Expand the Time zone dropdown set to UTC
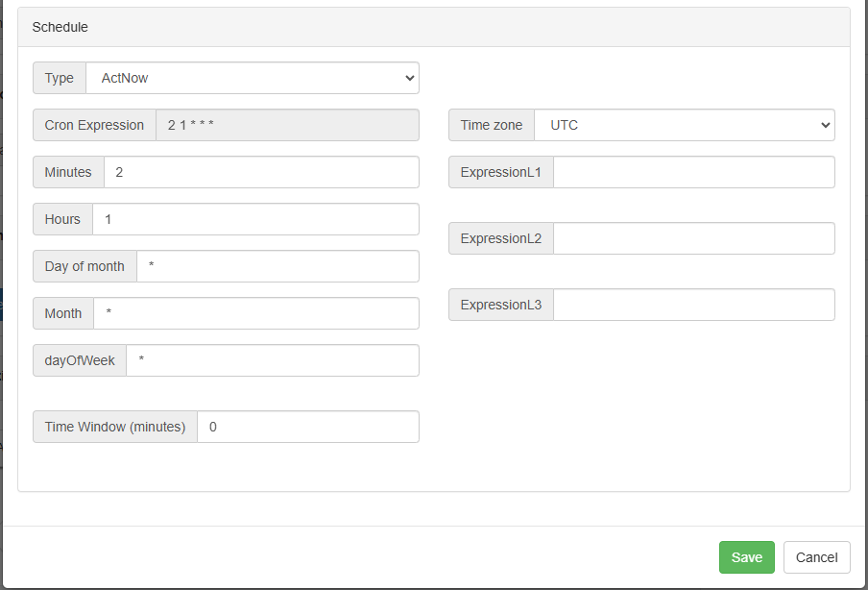 (684, 125)
